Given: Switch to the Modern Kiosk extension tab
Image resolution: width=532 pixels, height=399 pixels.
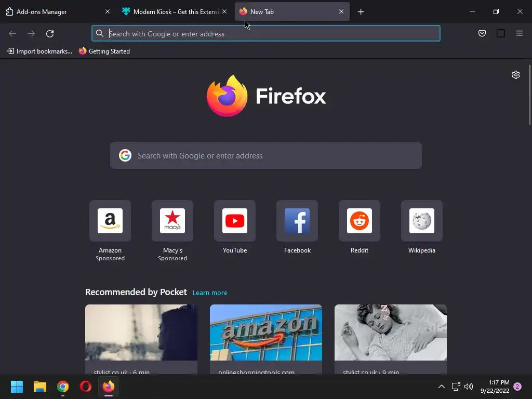Looking at the screenshot, I should click(x=175, y=12).
